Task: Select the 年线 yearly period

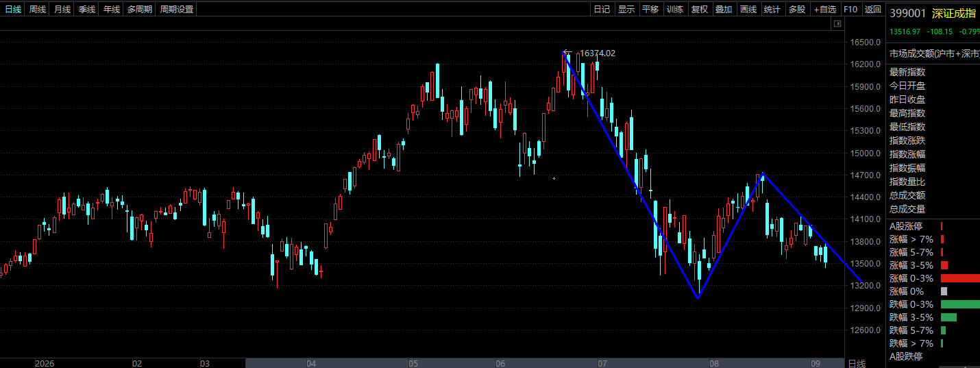Action: click(x=112, y=9)
